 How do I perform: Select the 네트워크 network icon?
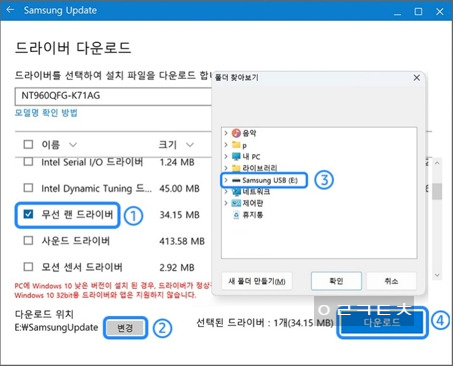coord(236,192)
